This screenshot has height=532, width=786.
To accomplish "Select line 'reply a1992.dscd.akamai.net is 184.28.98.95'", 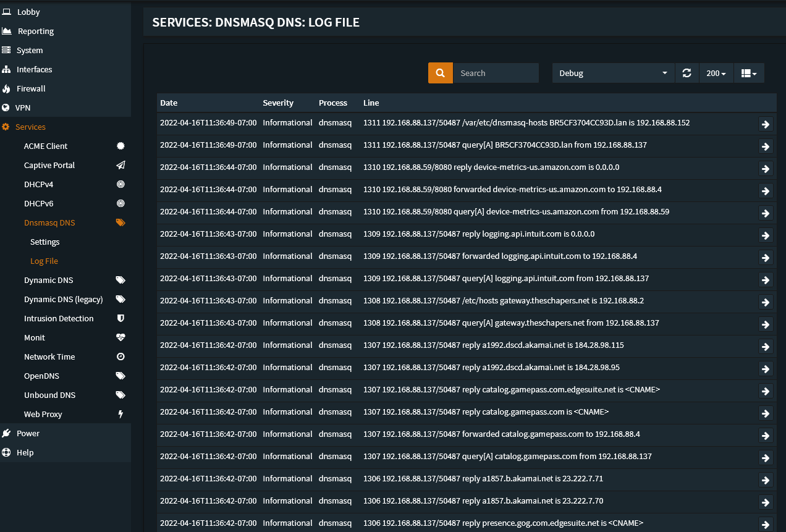I will [541, 367].
